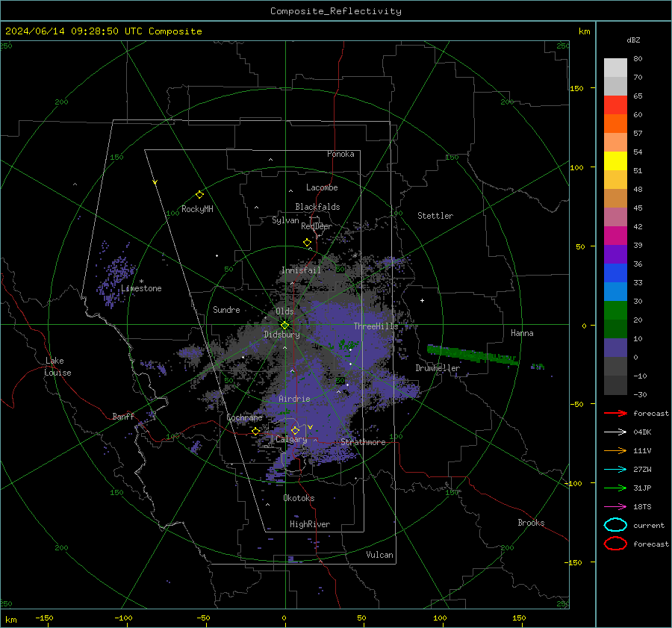Click the RockyMH label

tap(197, 209)
